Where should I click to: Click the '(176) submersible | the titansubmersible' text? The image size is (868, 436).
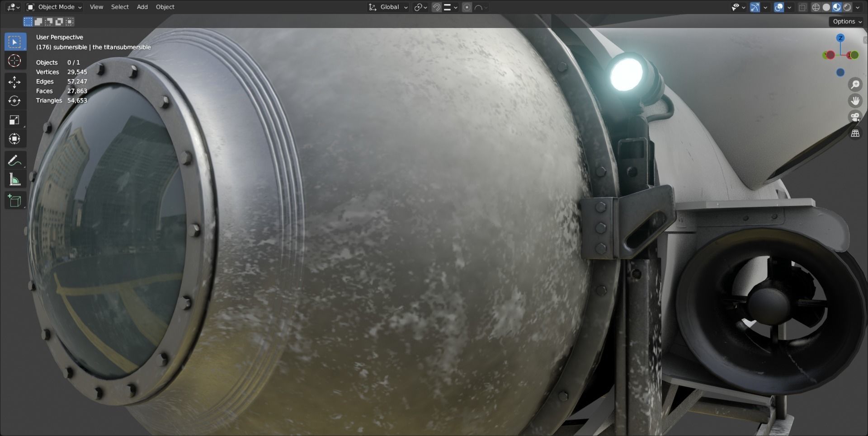tap(94, 47)
